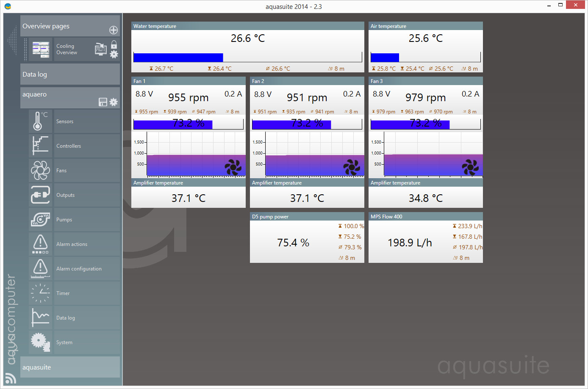Click the 34.8 °C amplifier temperature under Fan 3

(x=426, y=198)
